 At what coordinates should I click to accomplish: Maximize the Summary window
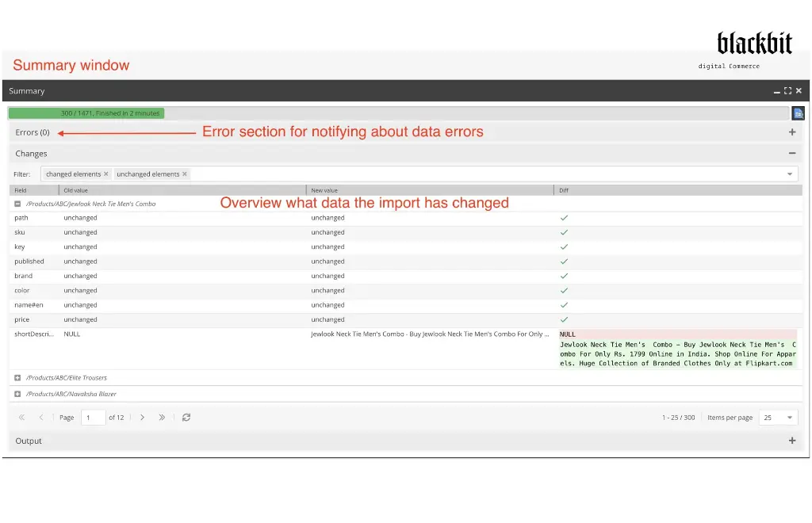point(787,90)
